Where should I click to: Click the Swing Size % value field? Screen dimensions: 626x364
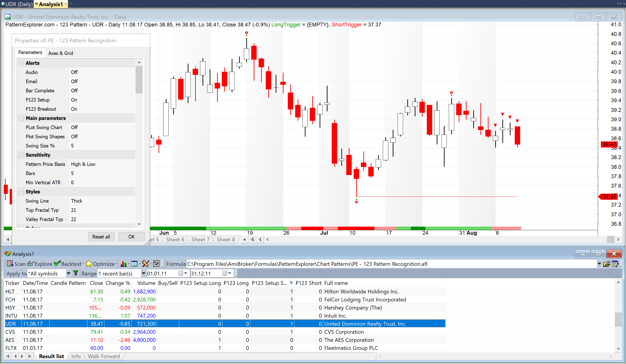[x=102, y=145]
